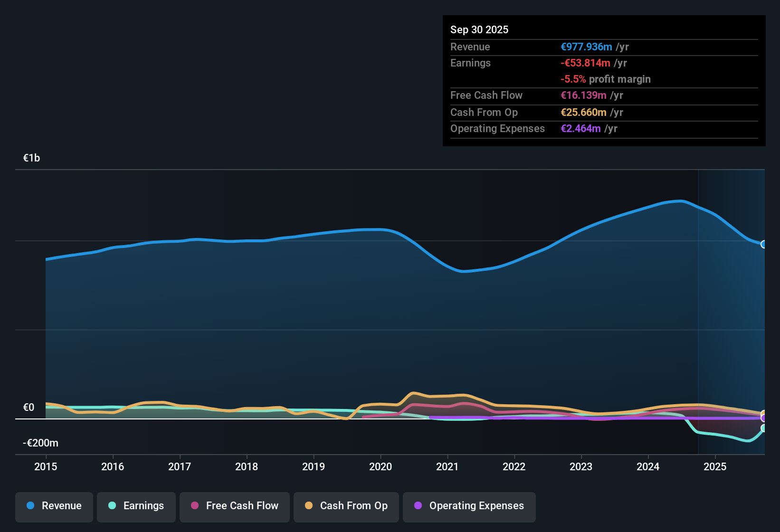
Task: Click the 2025 mark on the timeline axis
Action: (x=715, y=467)
